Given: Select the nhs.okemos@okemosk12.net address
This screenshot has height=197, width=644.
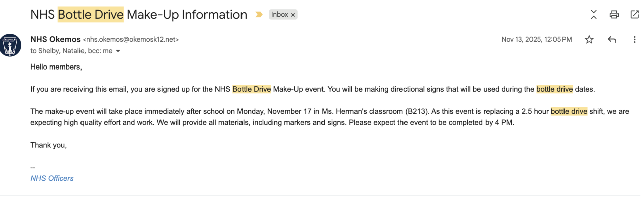Looking at the screenshot, I should (x=131, y=39).
